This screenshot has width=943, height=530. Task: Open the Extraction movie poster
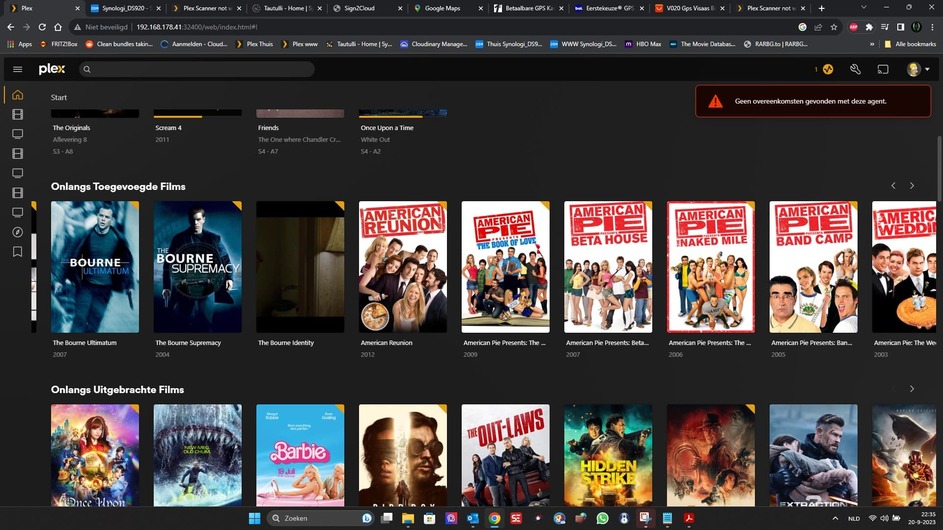coord(813,455)
